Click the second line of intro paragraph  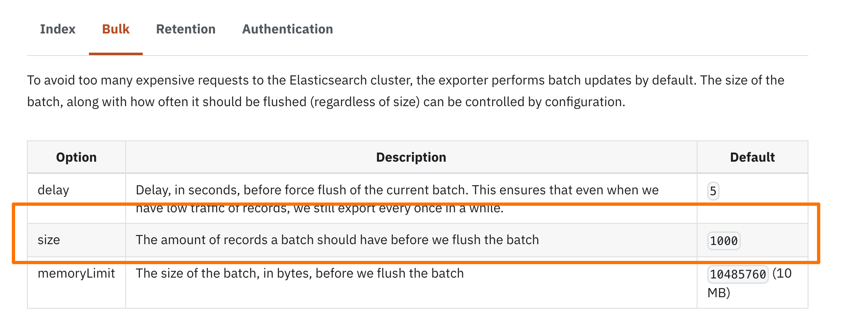coord(325,102)
